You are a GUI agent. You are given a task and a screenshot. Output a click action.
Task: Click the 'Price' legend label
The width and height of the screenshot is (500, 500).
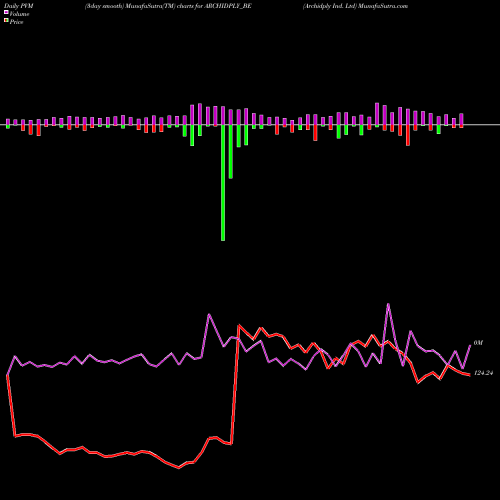click(x=16, y=22)
